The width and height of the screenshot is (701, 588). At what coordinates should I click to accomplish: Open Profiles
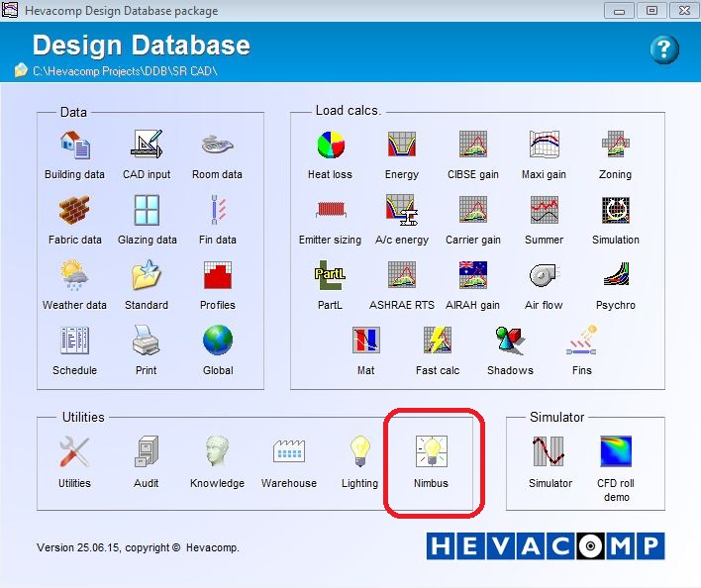(218, 275)
